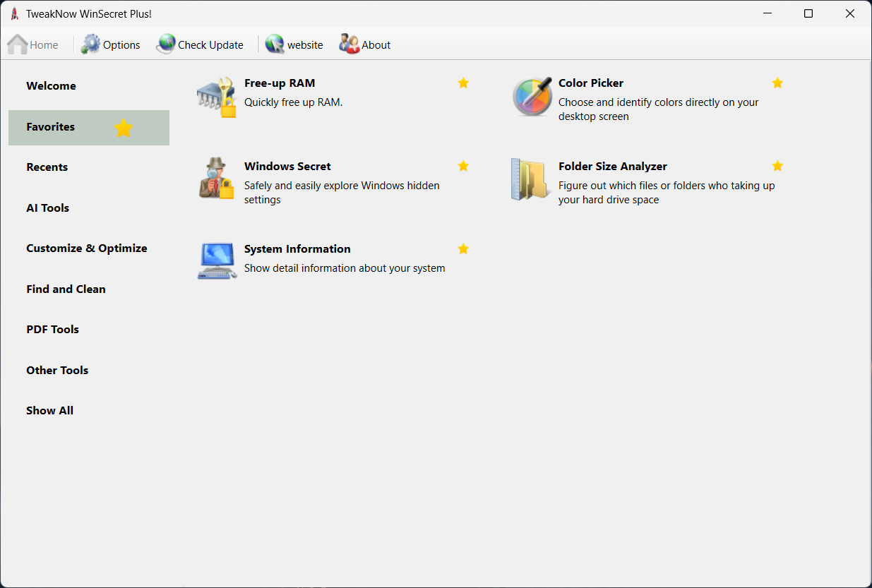Toggle the Folder Size Analyzer favorite star
Viewport: 872px width, 588px height.
tap(777, 166)
